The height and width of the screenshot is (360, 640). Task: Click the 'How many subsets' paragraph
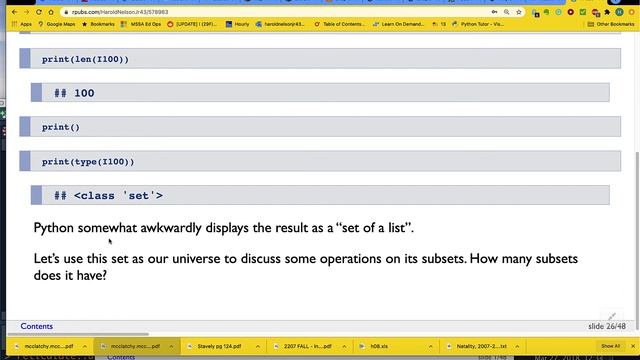(x=306, y=267)
